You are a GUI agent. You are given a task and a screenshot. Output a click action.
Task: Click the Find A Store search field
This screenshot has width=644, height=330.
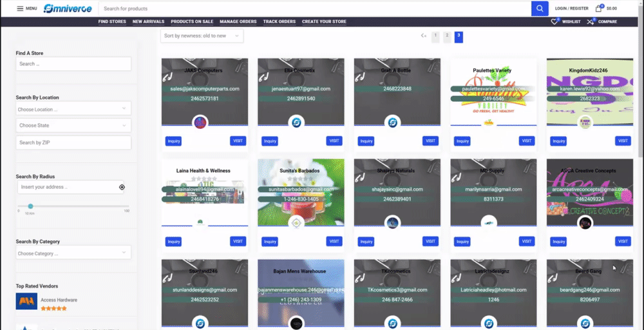tap(73, 64)
